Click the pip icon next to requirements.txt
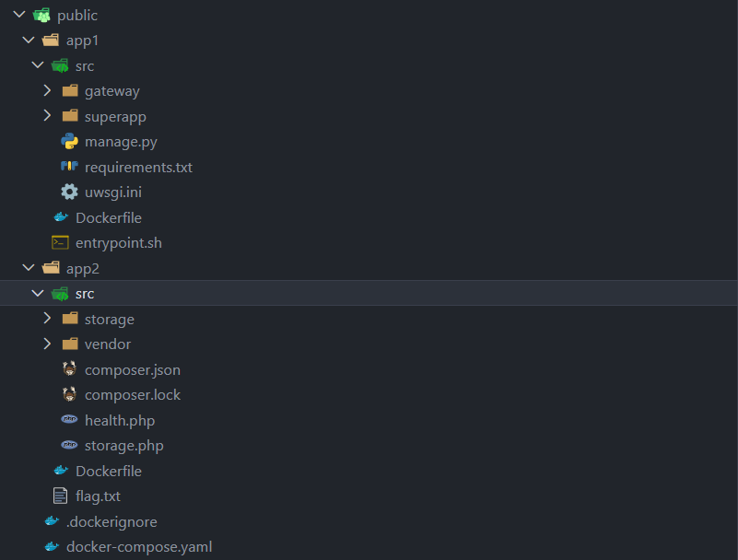This screenshot has width=738, height=560. coord(69,167)
